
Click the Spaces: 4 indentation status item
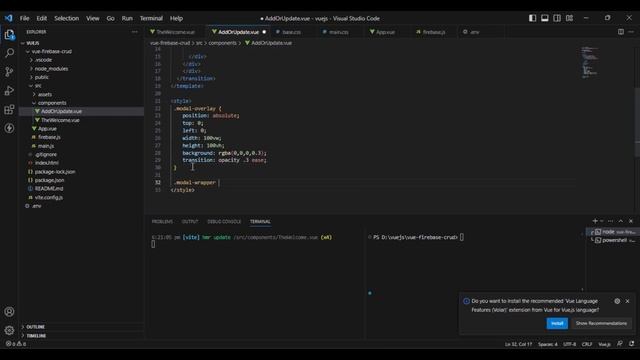coord(547,344)
